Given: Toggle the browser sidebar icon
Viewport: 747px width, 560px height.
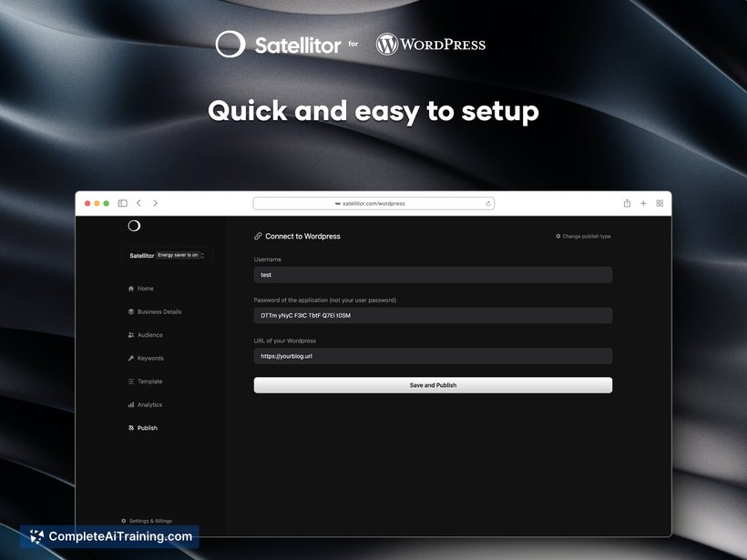Looking at the screenshot, I should [x=122, y=203].
